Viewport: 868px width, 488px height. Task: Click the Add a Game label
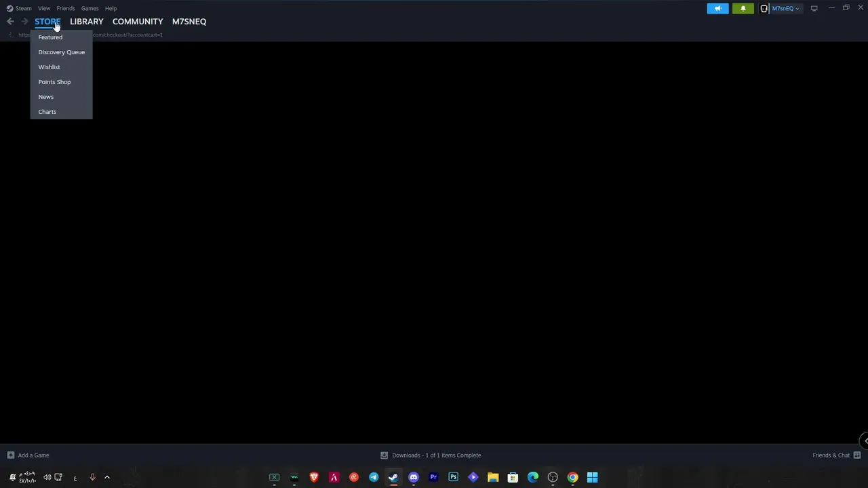pyautogui.click(x=33, y=455)
